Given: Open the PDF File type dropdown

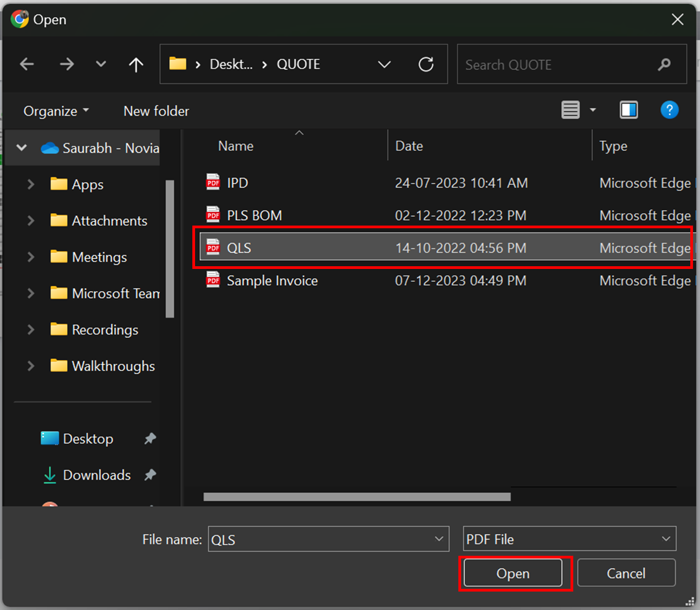Looking at the screenshot, I should [x=569, y=539].
